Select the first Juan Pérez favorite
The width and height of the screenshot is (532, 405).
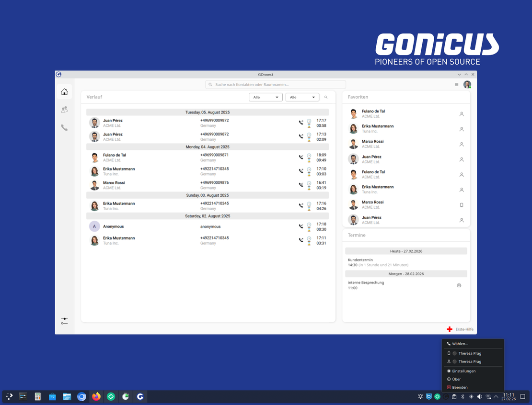(x=406, y=159)
